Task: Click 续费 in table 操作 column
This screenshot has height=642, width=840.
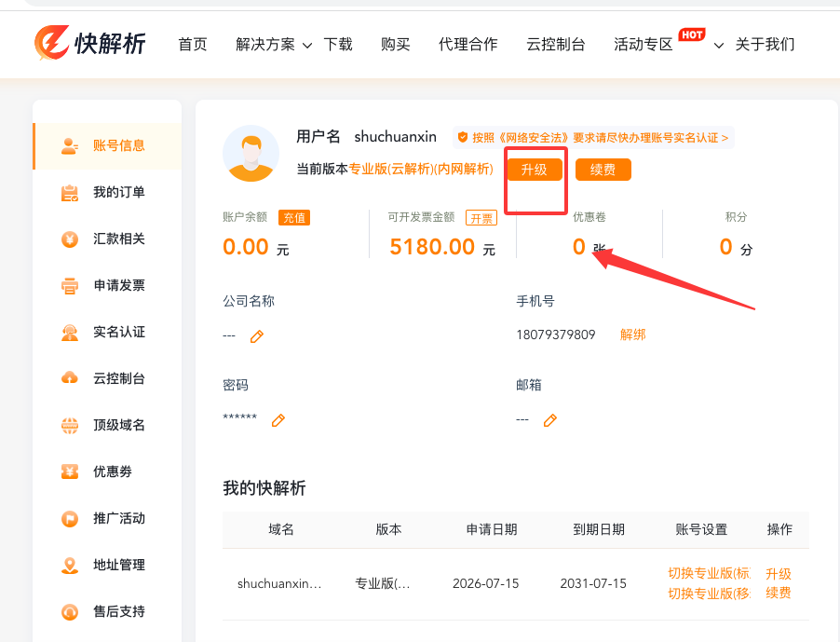Action: click(779, 593)
